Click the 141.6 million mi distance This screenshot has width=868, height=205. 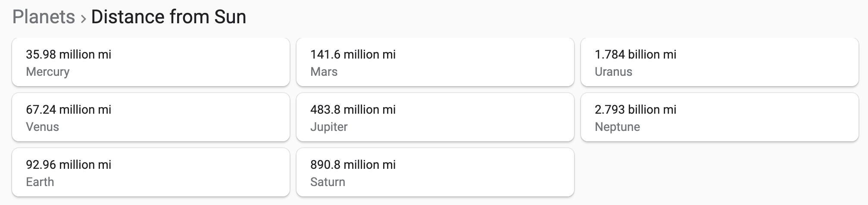pos(353,54)
